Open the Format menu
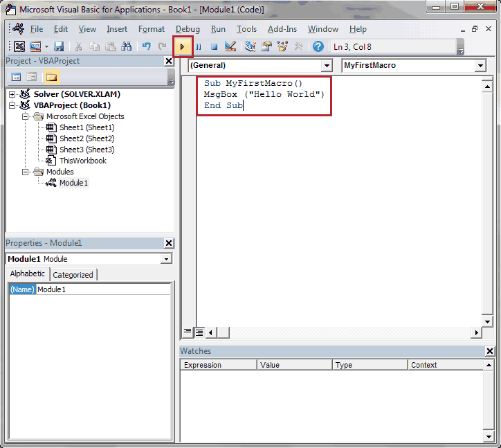This screenshot has height=448, width=501. [152, 29]
